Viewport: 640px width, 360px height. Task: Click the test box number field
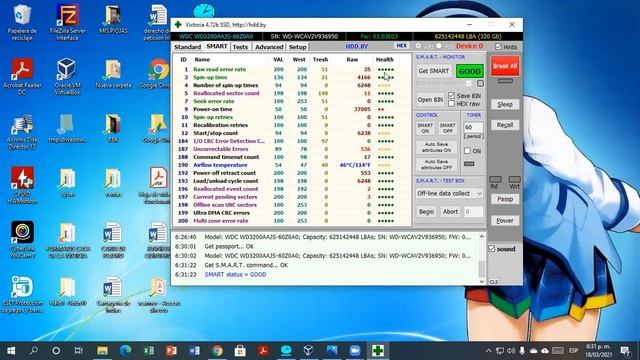point(473,211)
